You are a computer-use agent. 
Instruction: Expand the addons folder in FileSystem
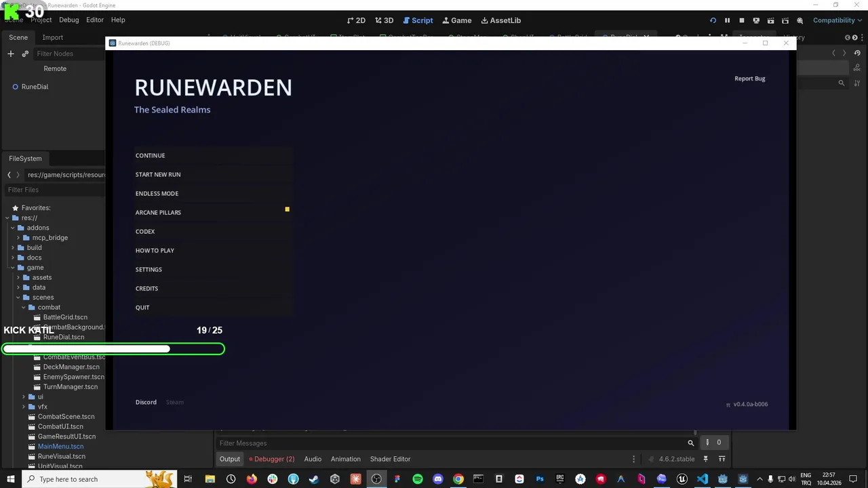click(x=13, y=228)
